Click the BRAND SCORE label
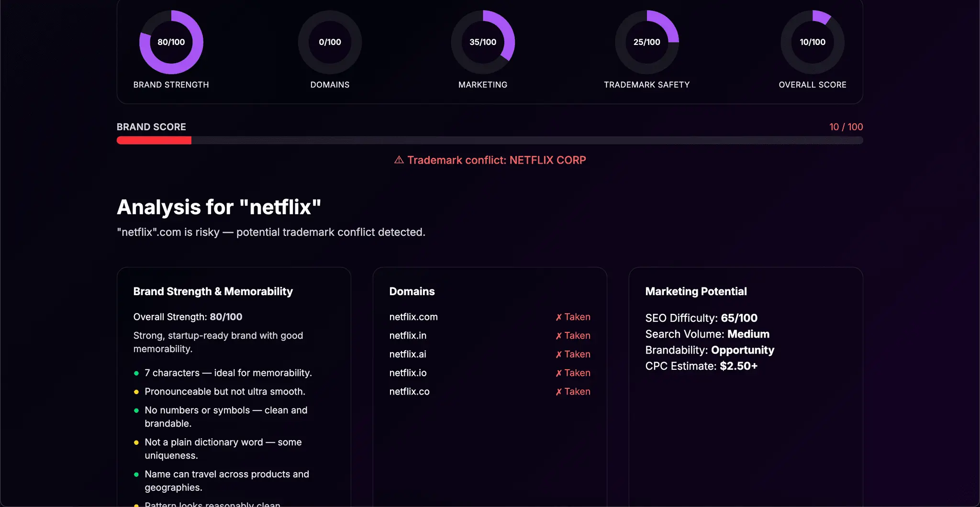The height and width of the screenshot is (507, 980). [151, 127]
